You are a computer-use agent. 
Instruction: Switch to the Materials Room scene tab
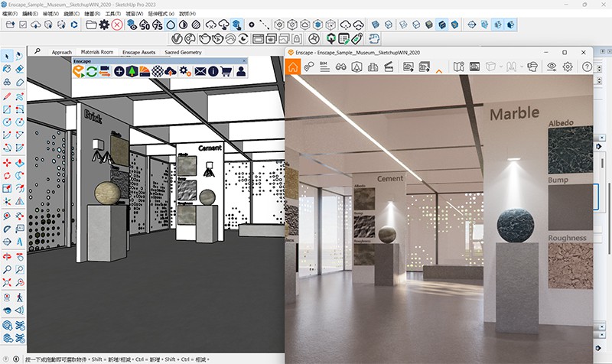(x=97, y=52)
